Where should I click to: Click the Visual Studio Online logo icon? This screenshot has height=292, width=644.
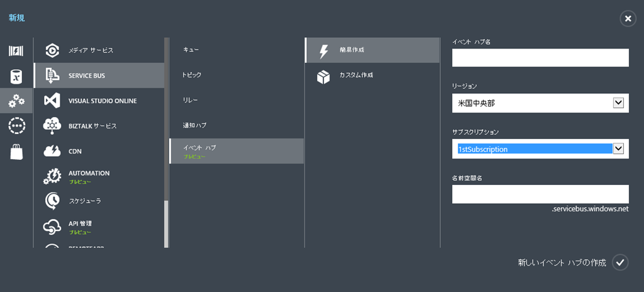click(52, 101)
